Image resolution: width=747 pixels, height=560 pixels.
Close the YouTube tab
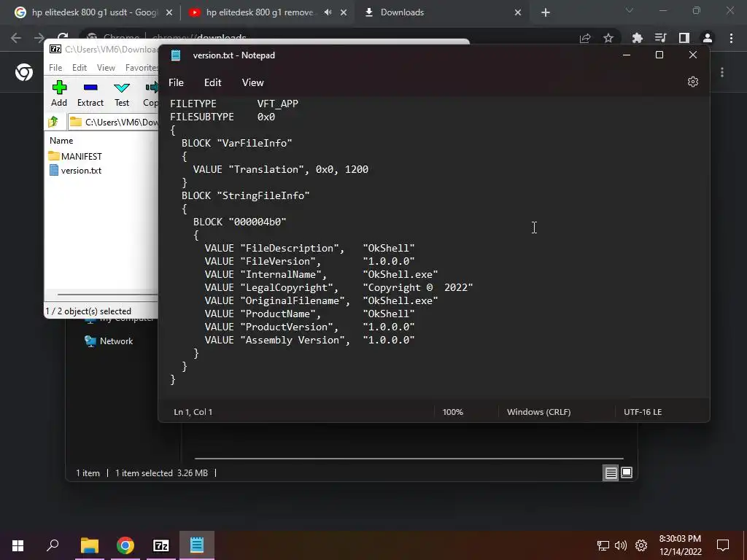pos(344,12)
